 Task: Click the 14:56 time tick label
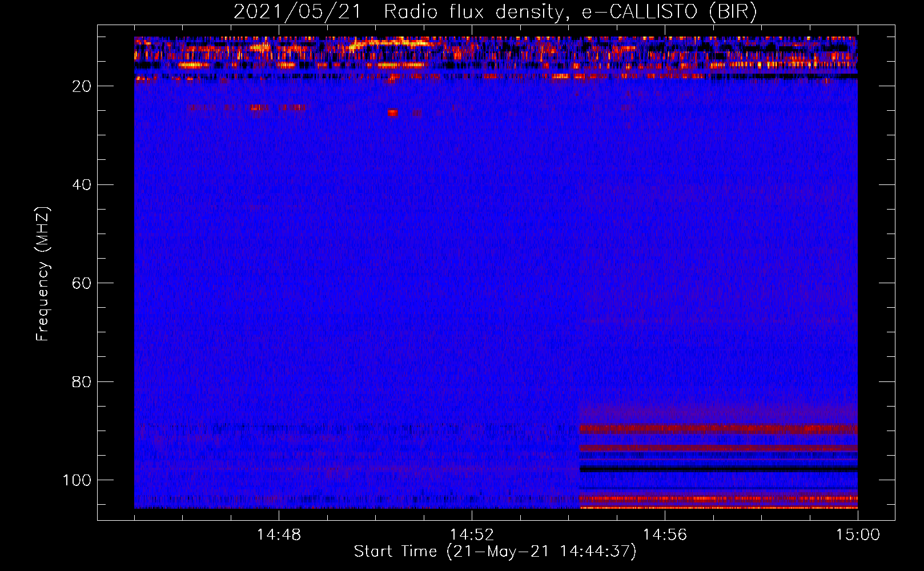tap(665, 535)
